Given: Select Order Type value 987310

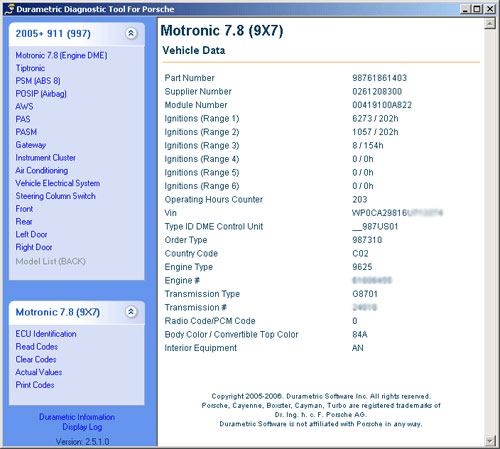Looking at the screenshot, I should 367,240.
